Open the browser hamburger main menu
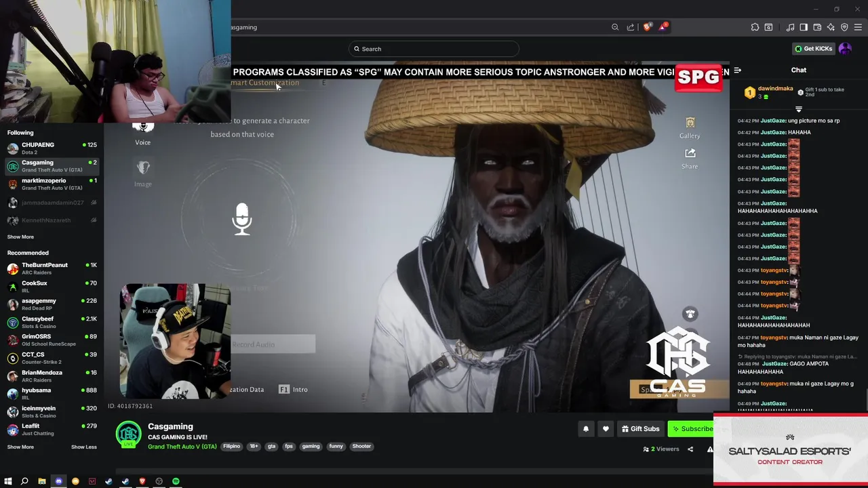The width and height of the screenshot is (868, 488). click(x=859, y=27)
